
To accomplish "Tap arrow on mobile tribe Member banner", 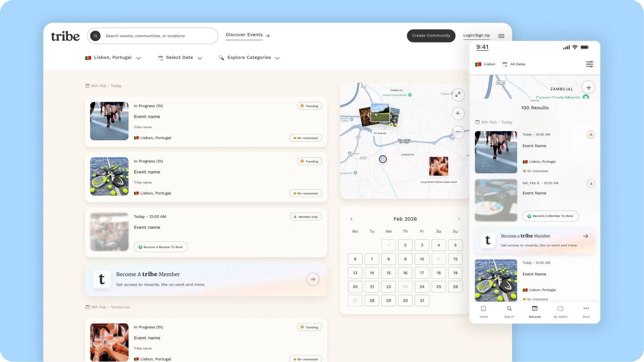I will click(x=586, y=236).
